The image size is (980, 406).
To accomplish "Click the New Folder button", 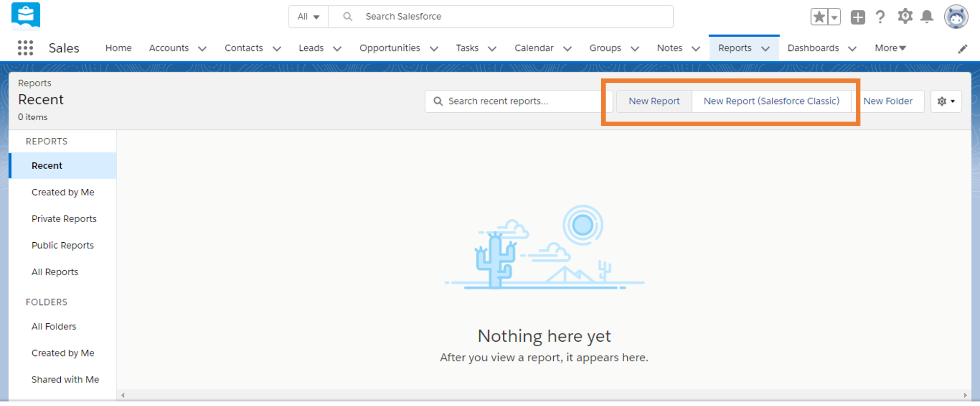I will [x=888, y=101].
